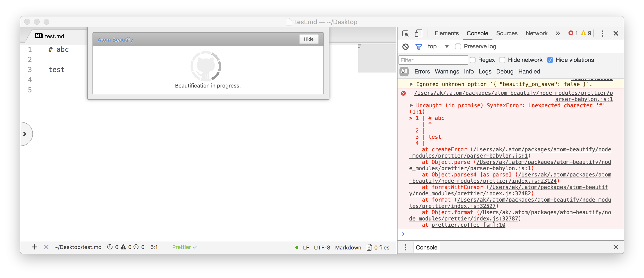Click the green status dot indicator

click(x=297, y=248)
